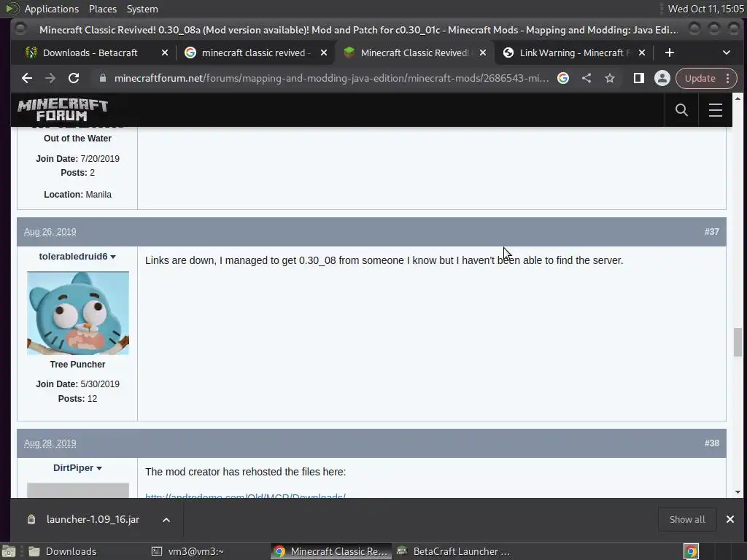This screenshot has width=747, height=560.
Task: Open the Minecraft Forum hamburger menu
Action: click(716, 110)
